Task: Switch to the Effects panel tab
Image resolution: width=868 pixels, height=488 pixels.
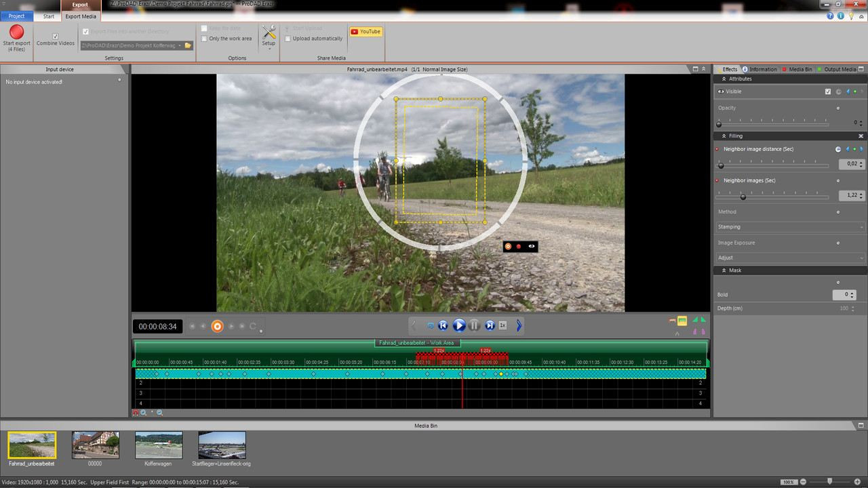Action: [729, 69]
